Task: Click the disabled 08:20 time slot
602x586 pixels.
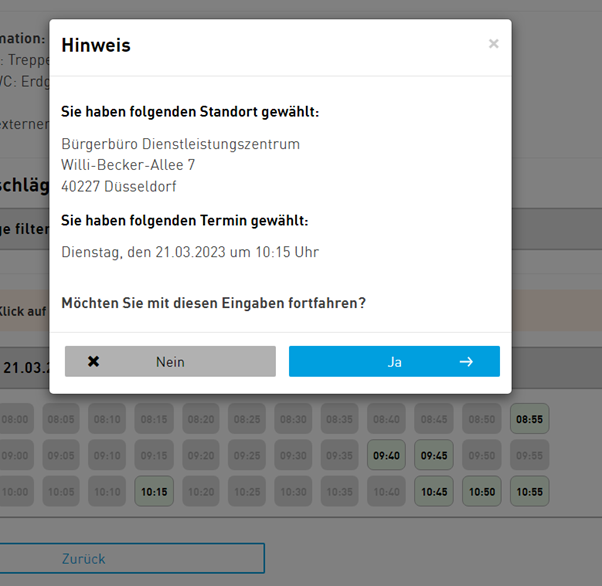Action: (201, 419)
